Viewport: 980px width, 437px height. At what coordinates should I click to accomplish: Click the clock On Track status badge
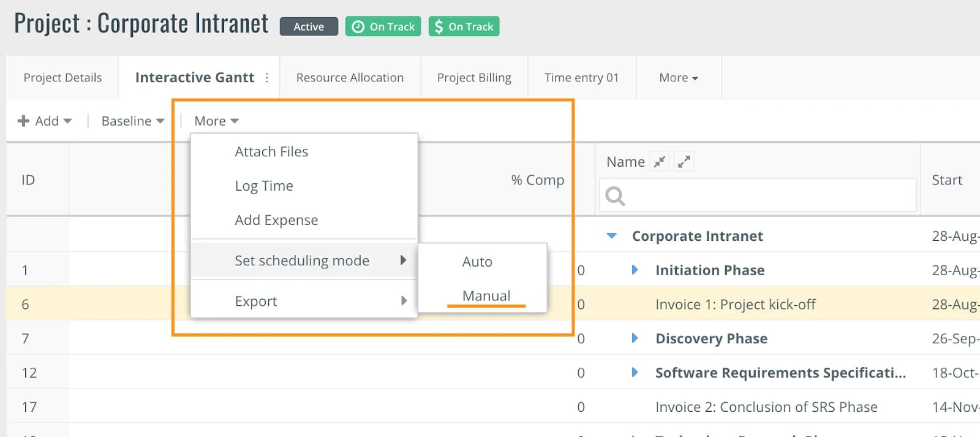383,26
